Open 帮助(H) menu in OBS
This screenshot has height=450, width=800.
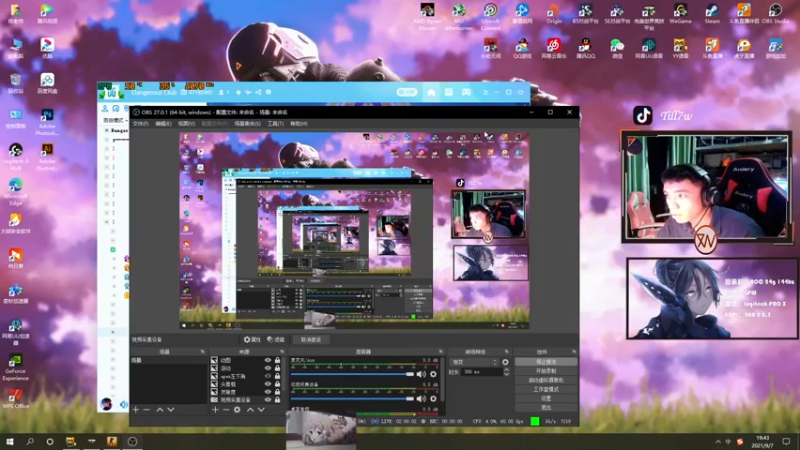[298, 123]
